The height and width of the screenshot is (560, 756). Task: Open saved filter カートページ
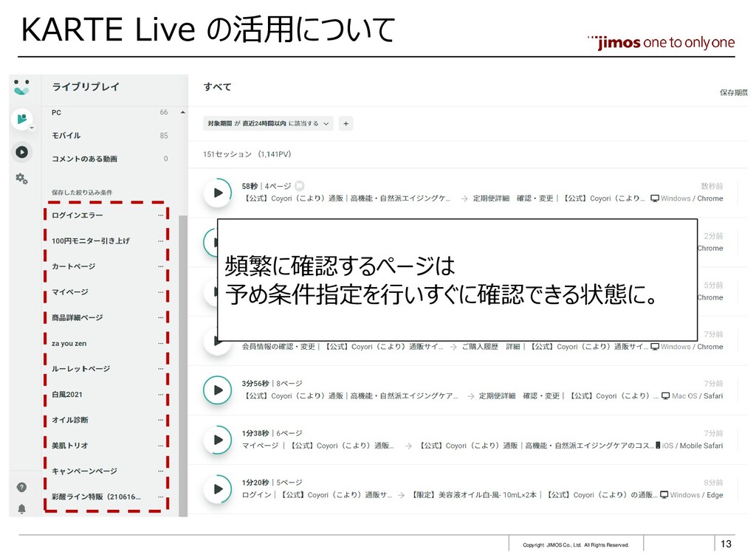73,266
